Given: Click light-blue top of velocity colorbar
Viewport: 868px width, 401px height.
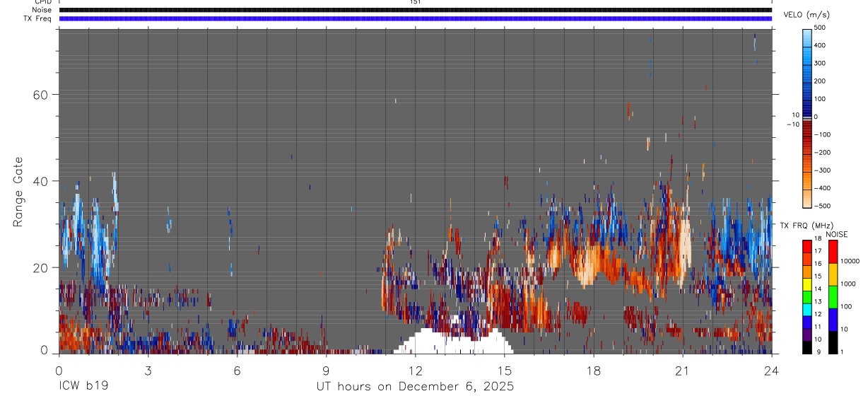Looking at the screenshot, I should click(807, 39).
